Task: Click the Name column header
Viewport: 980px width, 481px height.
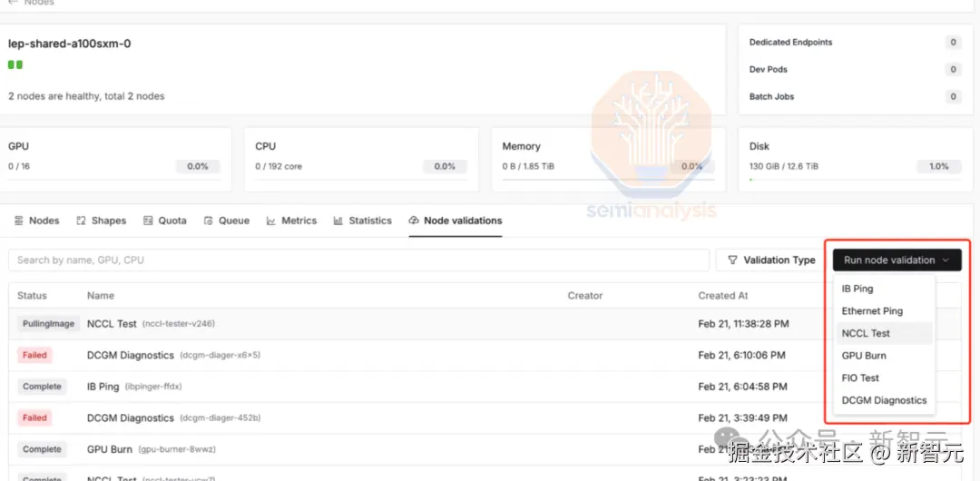Action: point(101,295)
